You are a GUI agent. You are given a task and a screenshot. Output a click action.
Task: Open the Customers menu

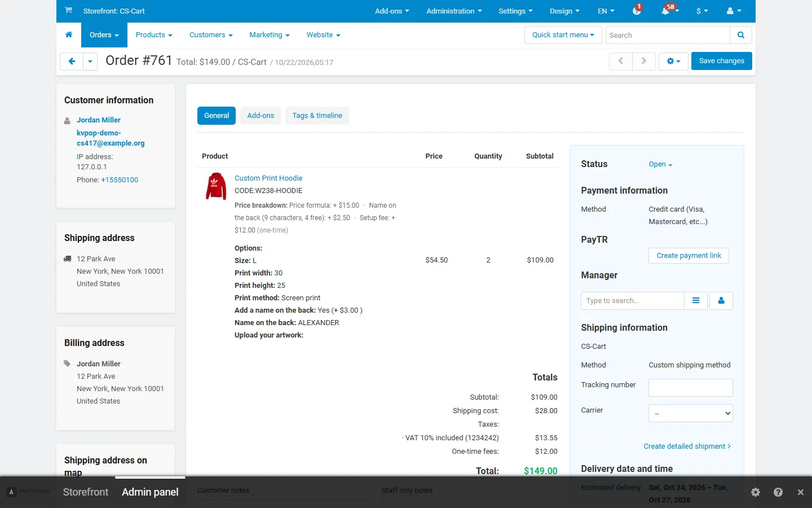pyautogui.click(x=211, y=35)
